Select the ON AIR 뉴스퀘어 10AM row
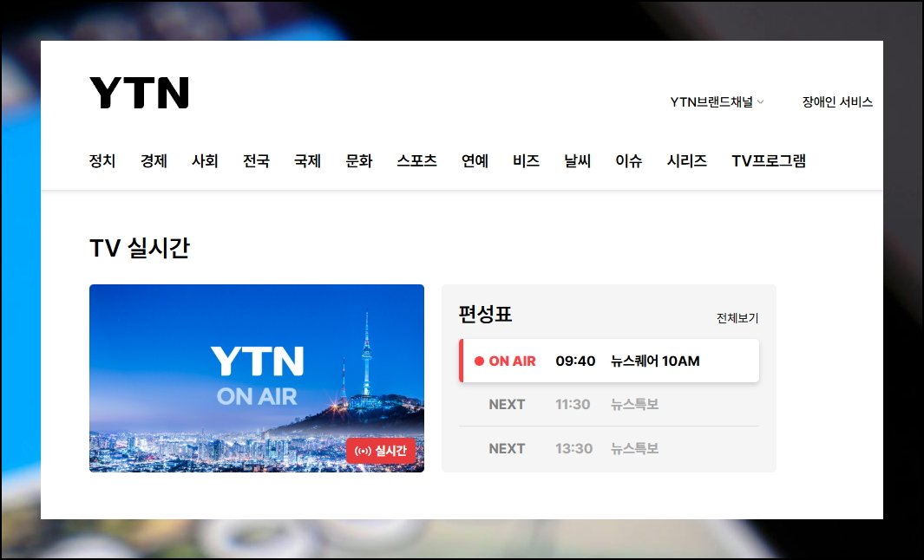The image size is (924, 560). tap(609, 361)
